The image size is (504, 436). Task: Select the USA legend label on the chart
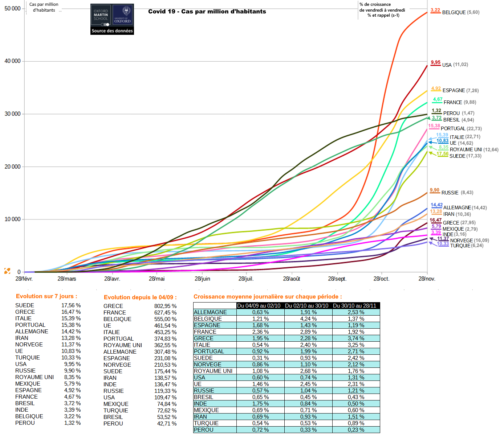(447, 65)
